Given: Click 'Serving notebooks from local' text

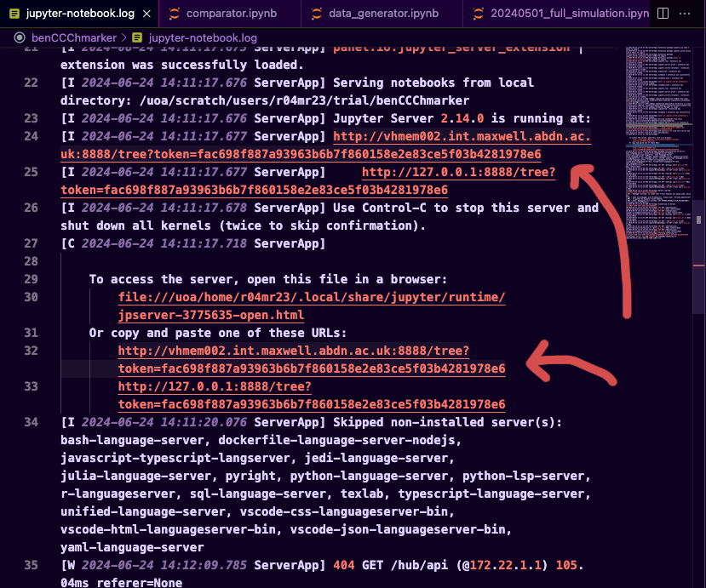Looking at the screenshot, I should pyautogui.click(x=433, y=83).
